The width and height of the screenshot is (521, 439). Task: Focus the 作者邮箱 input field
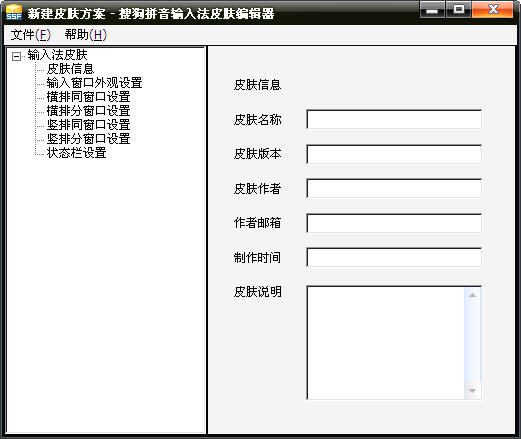coord(394,223)
